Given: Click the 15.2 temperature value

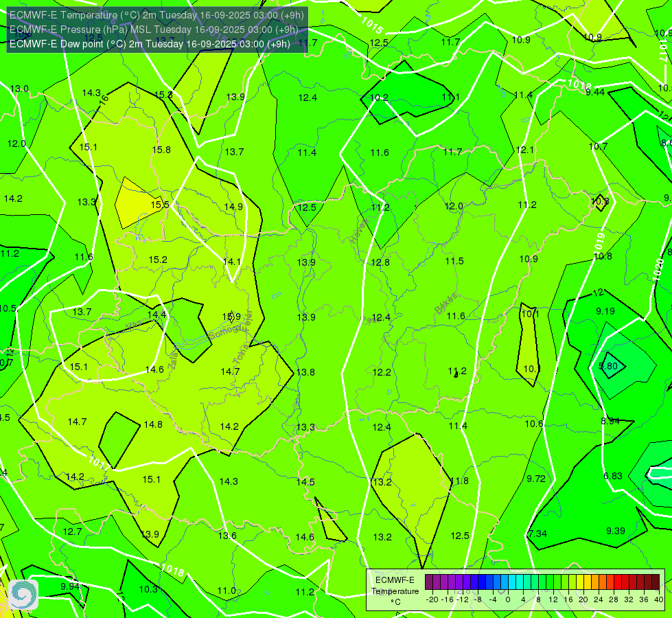Looking at the screenshot, I should [158, 260].
